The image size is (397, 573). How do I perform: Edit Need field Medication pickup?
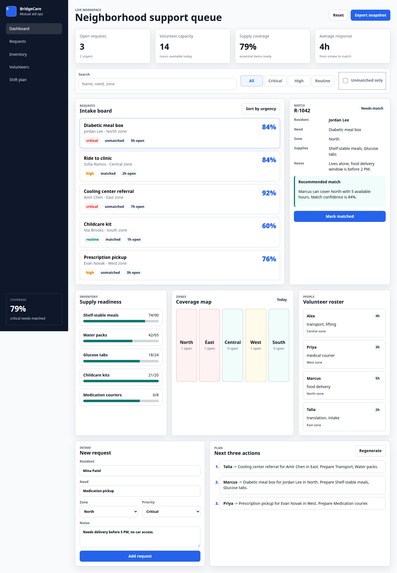click(140, 491)
